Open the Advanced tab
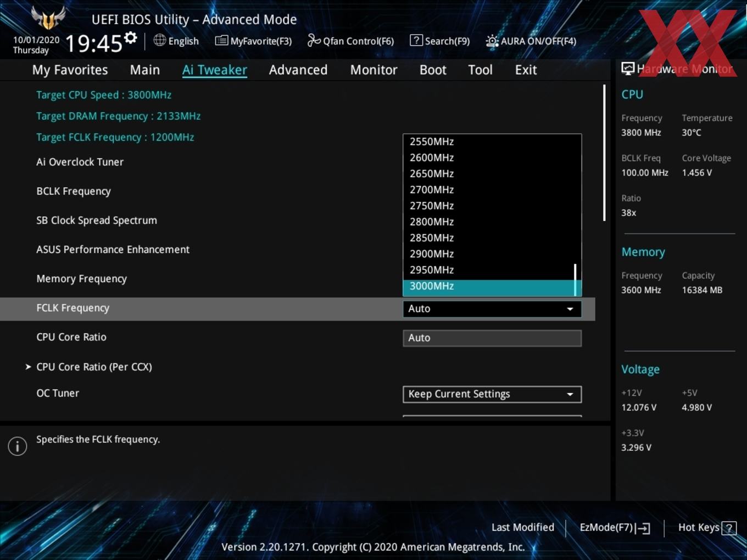The image size is (747, 560). (298, 70)
